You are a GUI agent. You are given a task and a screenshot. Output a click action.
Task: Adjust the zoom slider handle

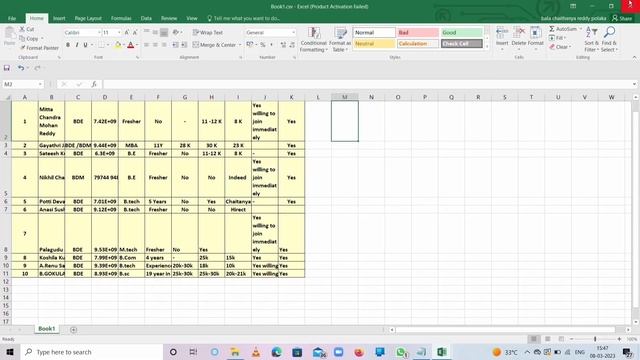595,339
